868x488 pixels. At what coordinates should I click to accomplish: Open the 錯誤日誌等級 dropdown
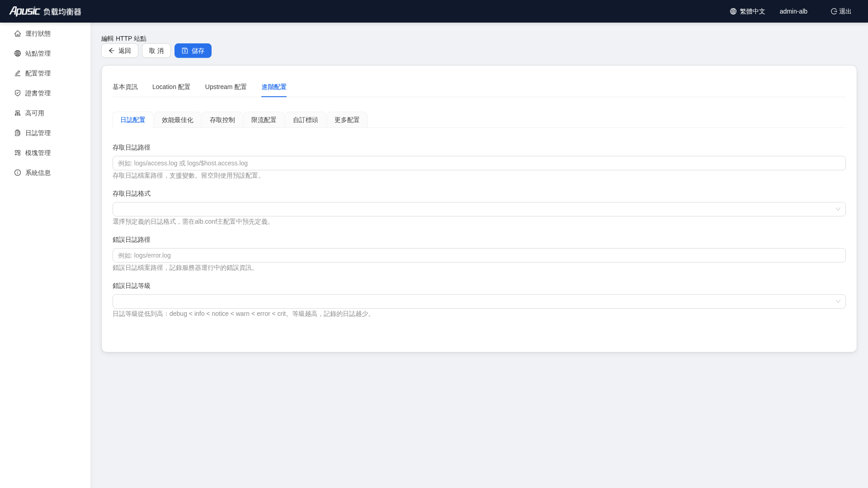click(479, 301)
